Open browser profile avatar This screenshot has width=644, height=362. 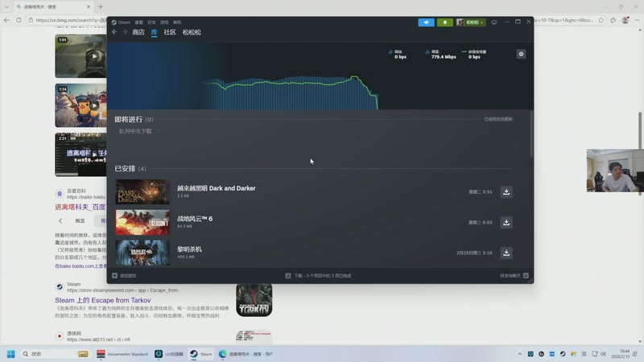click(625, 19)
